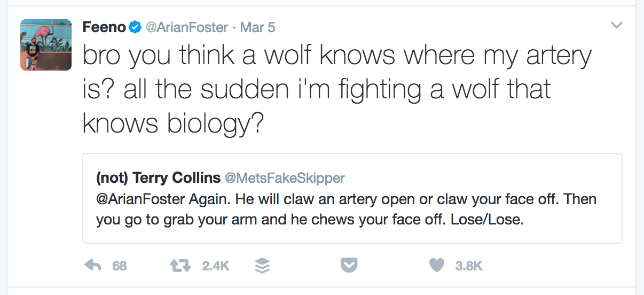Click the @MetsFakeSkipper handle

[285, 177]
